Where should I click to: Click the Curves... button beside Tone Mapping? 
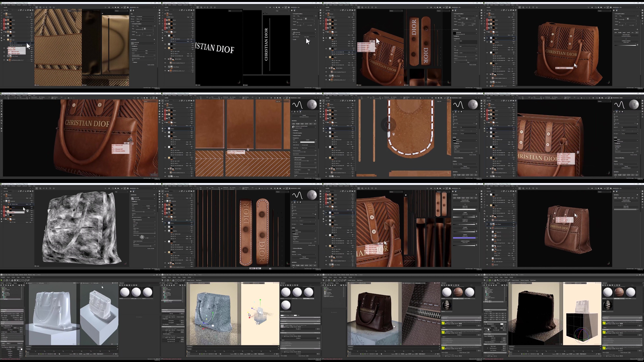pyautogui.click(x=20, y=348)
